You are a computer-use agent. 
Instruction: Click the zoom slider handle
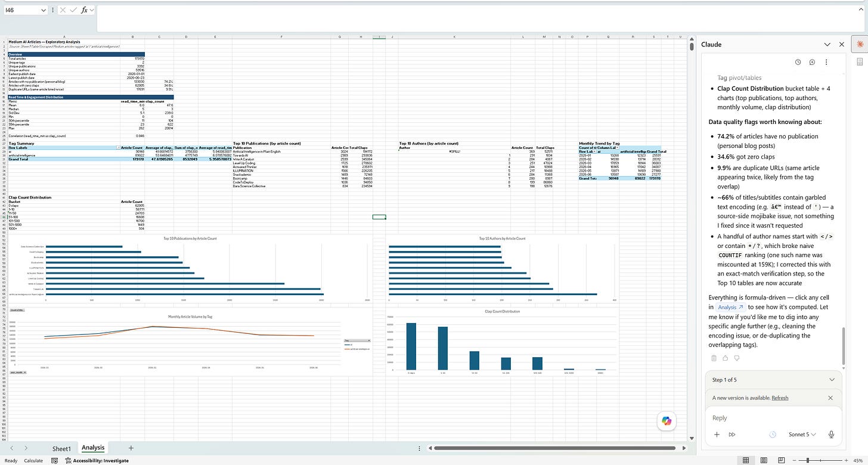tap(807, 460)
